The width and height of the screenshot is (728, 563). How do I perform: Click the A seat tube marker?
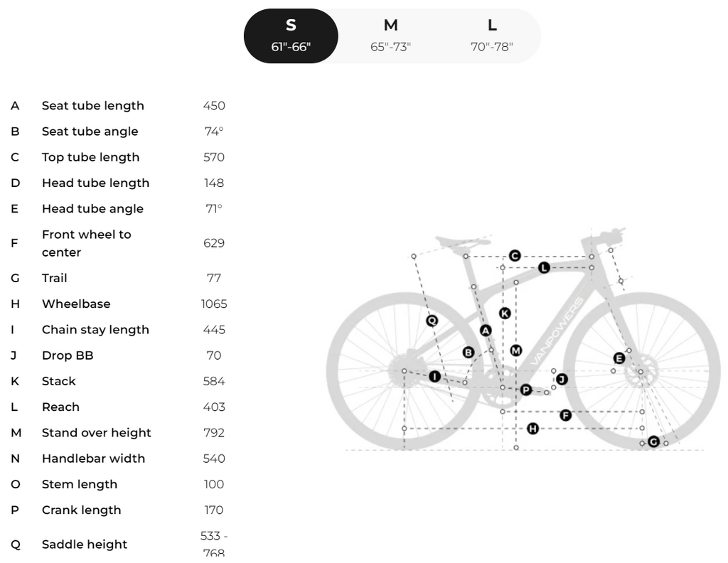pyautogui.click(x=485, y=331)
